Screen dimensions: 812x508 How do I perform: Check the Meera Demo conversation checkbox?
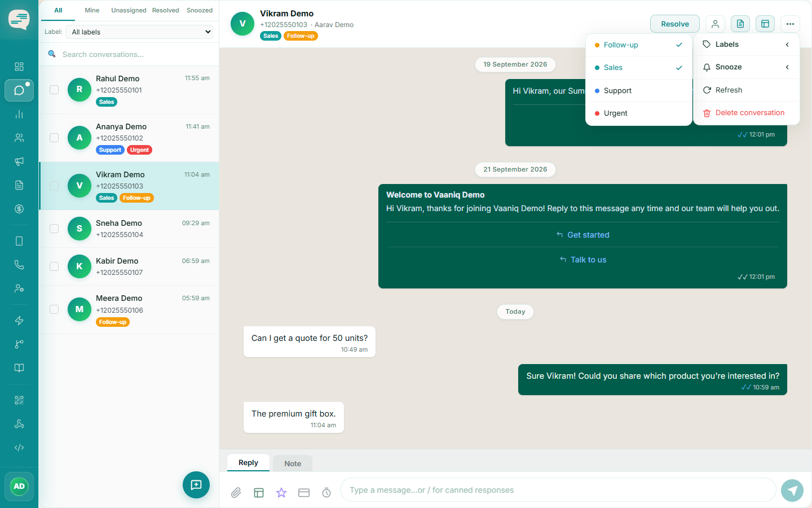coord(54,309)
